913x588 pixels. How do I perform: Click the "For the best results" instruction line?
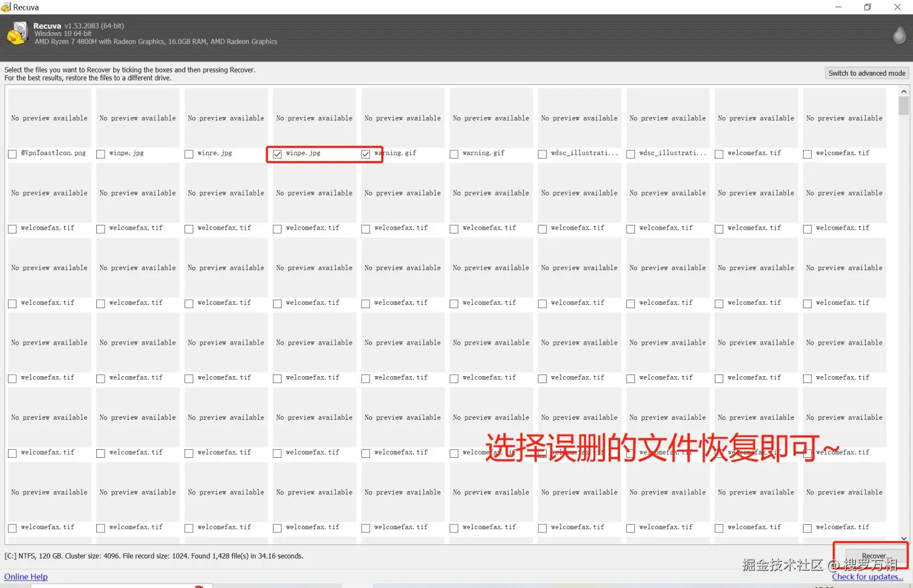88,78
